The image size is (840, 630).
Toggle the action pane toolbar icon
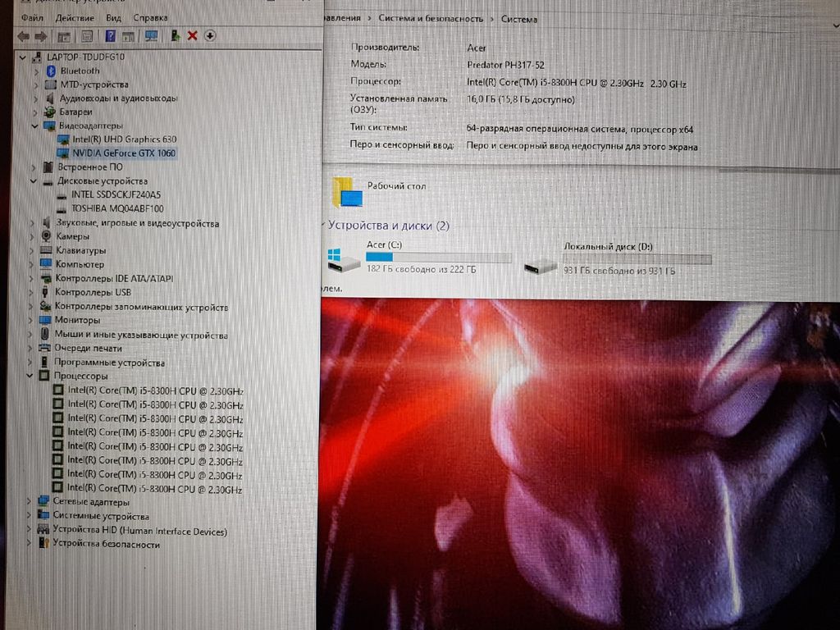(x=128, y=36)
